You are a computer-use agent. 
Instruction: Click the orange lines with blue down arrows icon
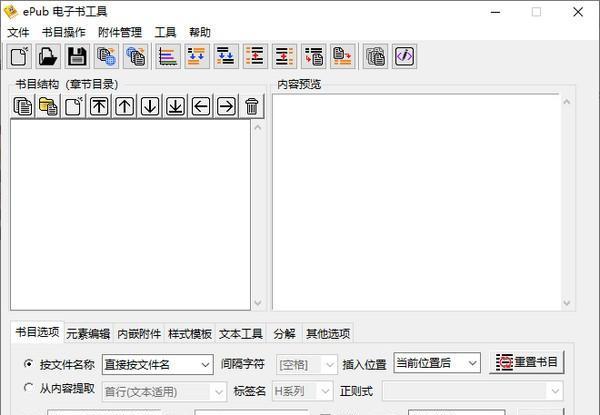click(x=197, y=56)
